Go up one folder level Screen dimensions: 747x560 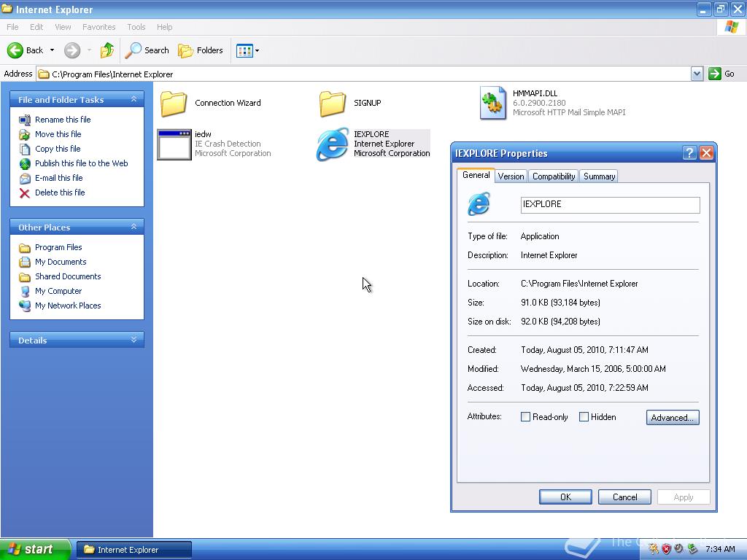click(107, 50)
